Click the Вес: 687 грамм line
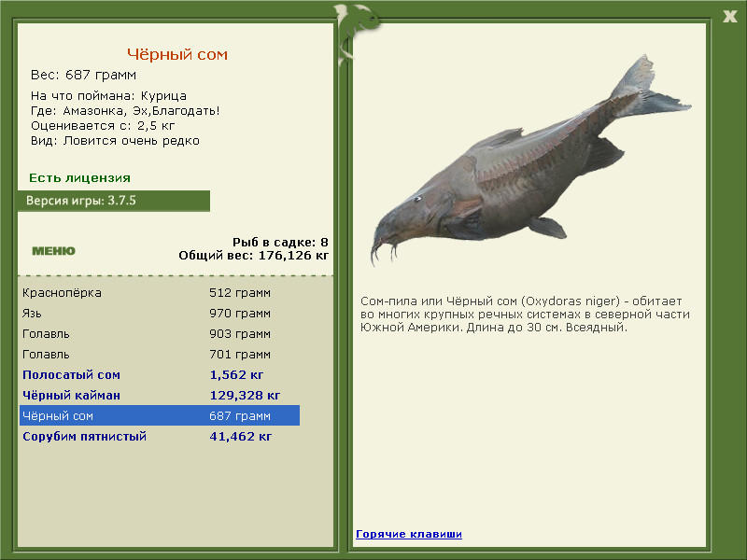Viewport: 747px width, 560px height. coord(83,75)
